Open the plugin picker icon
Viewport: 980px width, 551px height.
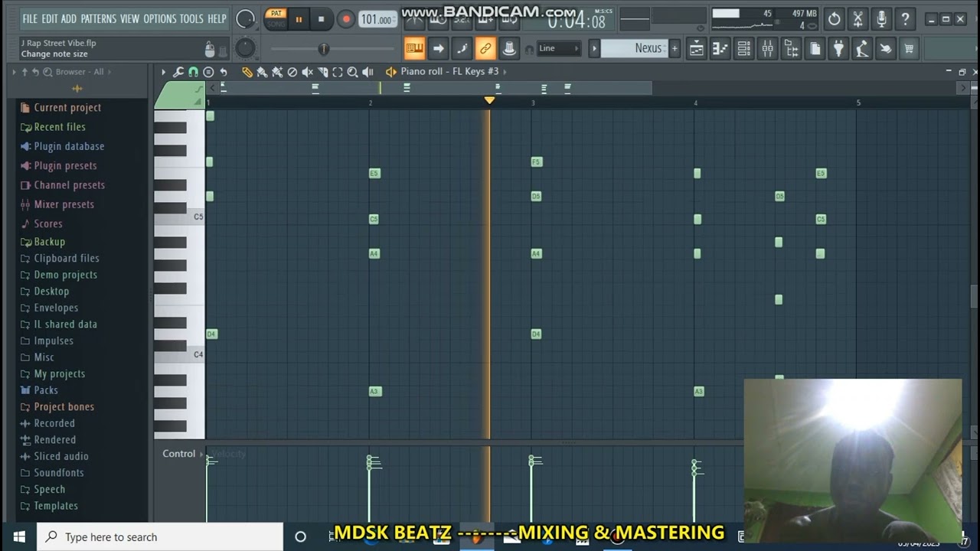[x=839, y=48]
